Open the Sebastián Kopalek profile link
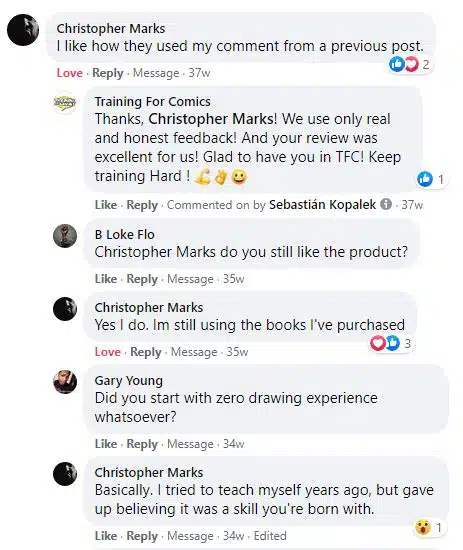The width and height of the screenshot is (463, 550). pyautogui.click(x=322, y=204)
